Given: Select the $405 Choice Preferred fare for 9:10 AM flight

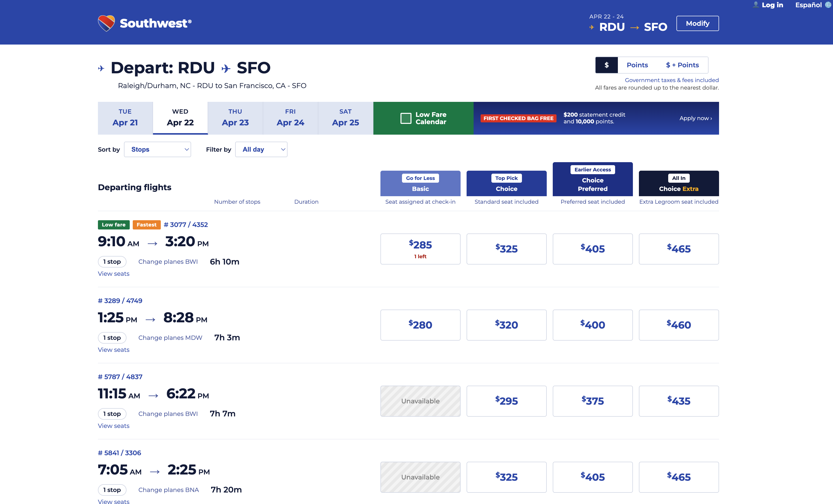Looking at the screenshot, I should pyautogui.click(x=593, y=249).
